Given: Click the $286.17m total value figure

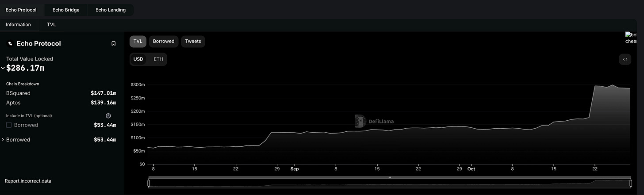Looking at the screenshot, I should 25,68.
